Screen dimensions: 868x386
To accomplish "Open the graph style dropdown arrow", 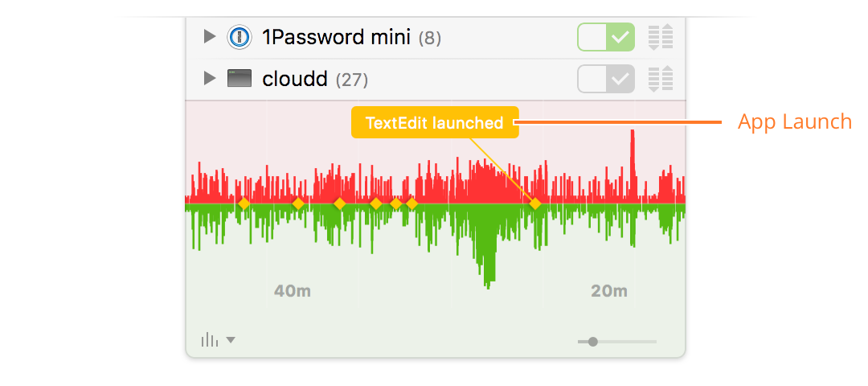I will tap(231, 340).
